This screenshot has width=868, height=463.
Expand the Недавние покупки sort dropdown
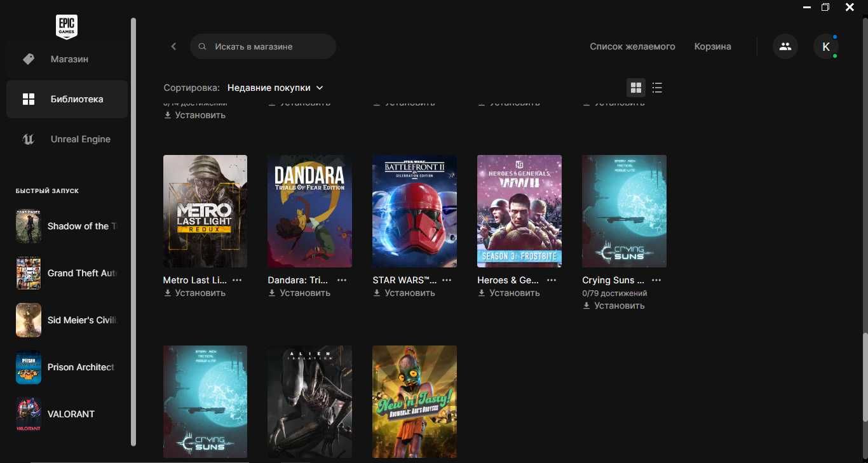275,88
